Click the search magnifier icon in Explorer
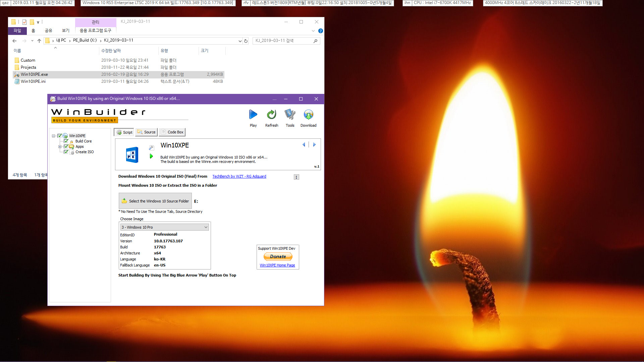The image size is (644, 362). (x=315, y=41)
